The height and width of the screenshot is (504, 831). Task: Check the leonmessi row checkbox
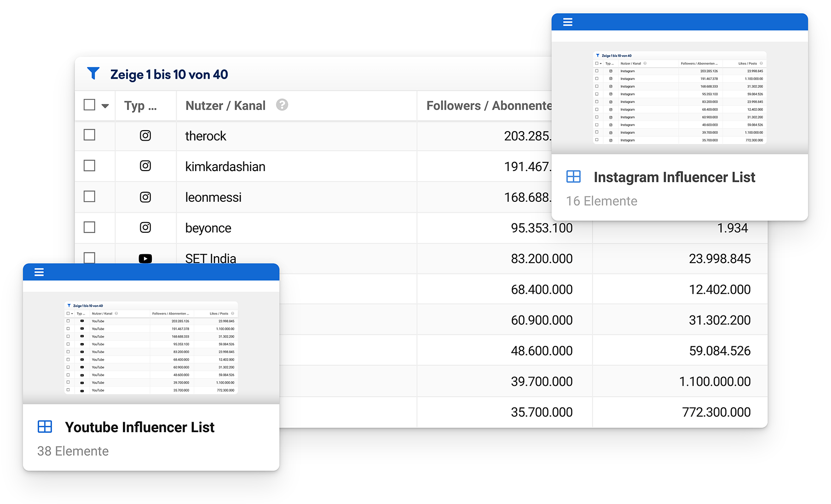click(89, 196)
